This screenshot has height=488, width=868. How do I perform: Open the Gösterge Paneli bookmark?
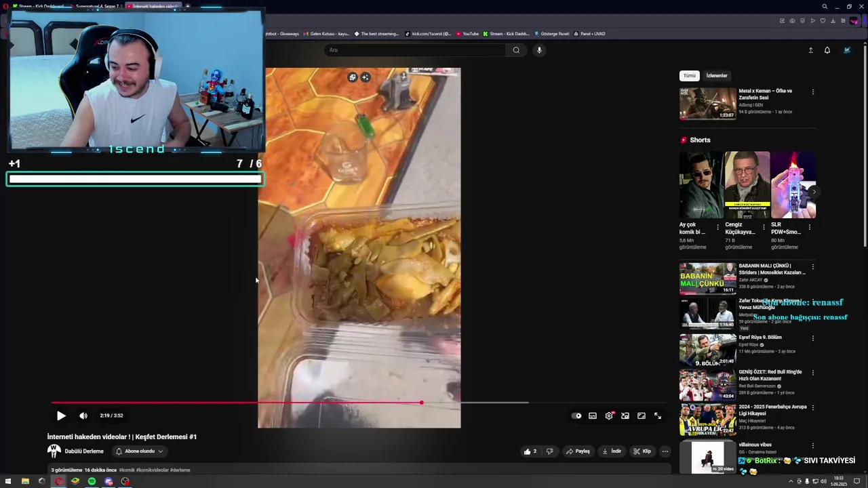[552, 34]
